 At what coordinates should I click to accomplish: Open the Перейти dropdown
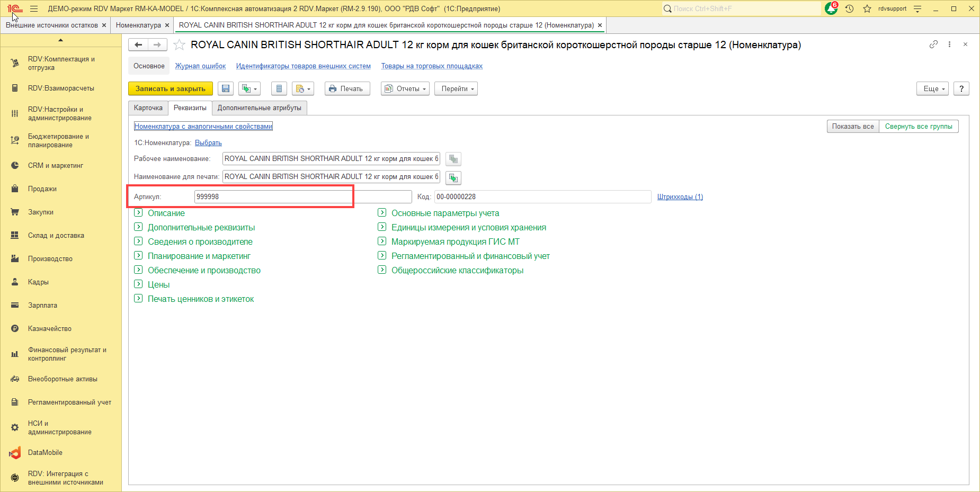click(456, 88)
